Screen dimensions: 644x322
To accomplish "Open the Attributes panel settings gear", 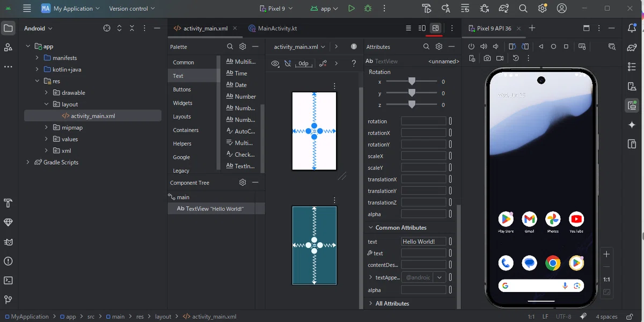I will pos(439,47).
